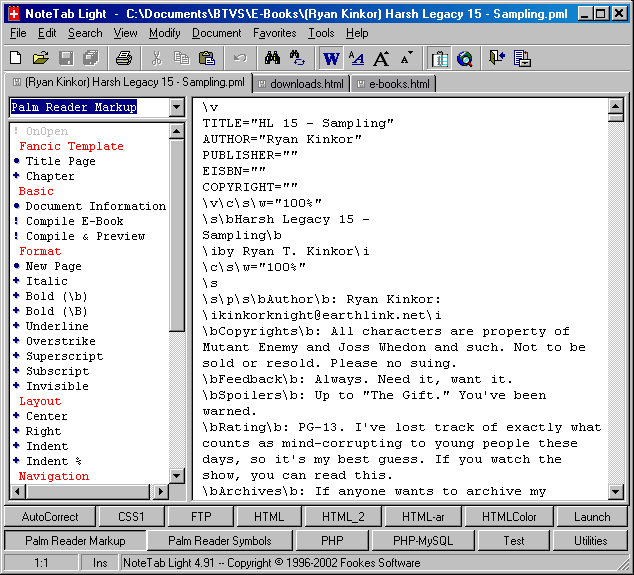The width and height of the screenshot is (634, 575).
Task: Toggle Word Wrap with the W icon
Action: pos(331,59)
